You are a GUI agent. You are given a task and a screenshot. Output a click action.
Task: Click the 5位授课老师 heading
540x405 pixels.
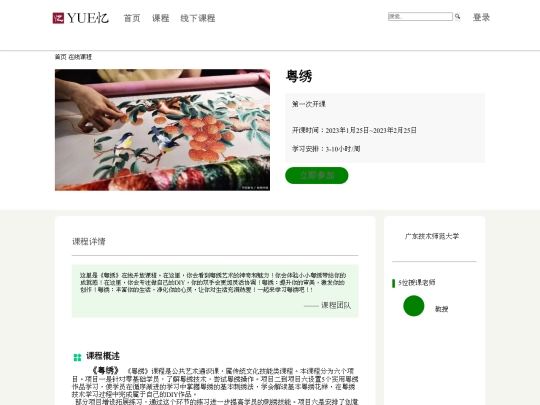click(417, 283)
